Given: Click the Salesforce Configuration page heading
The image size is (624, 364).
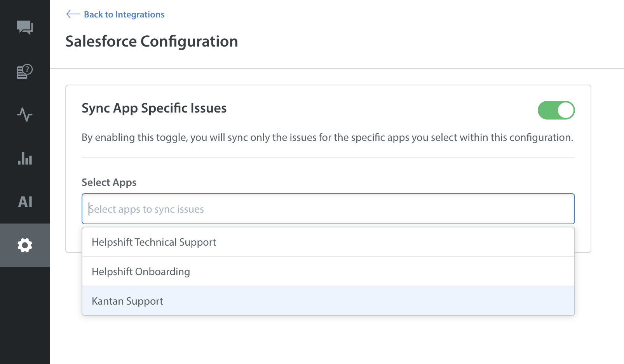Looking at the screenshot, I should point(152,42).
